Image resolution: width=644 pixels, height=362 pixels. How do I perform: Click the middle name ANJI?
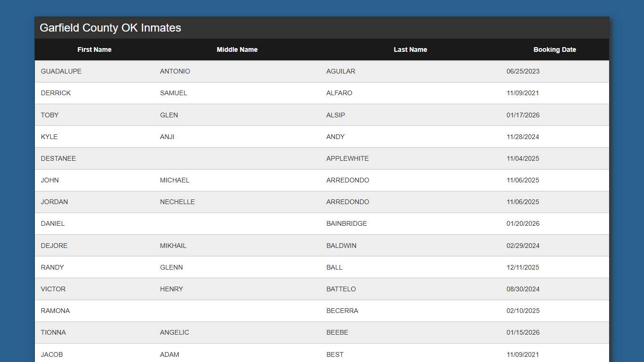167,137
